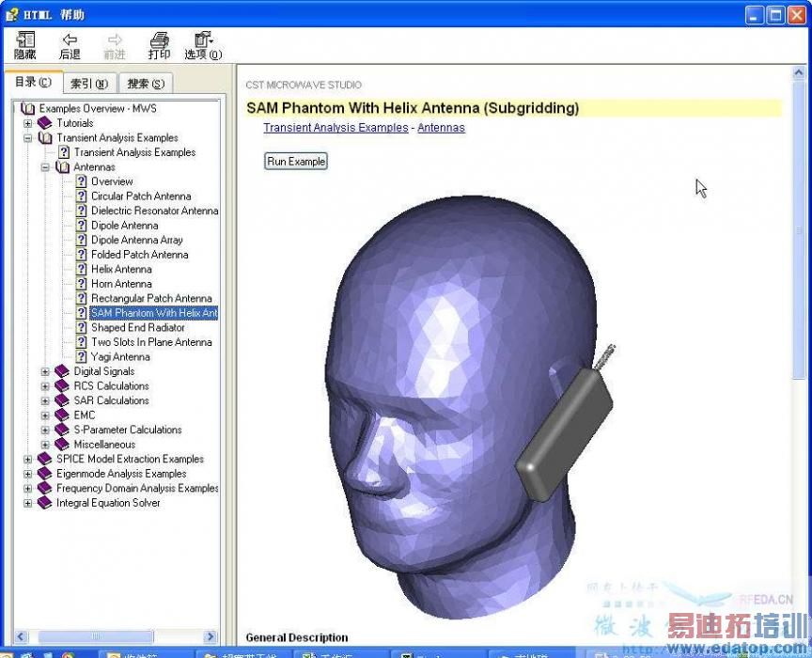Click the book icon beside SAR Calculations
The height and width of the screenshot is (658, 812).
coord(62,400)
